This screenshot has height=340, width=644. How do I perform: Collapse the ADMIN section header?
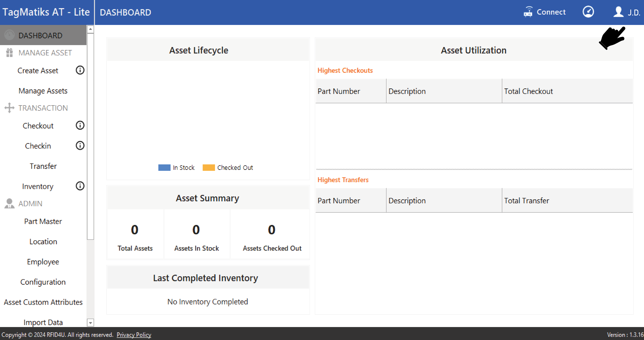[30, 203]
